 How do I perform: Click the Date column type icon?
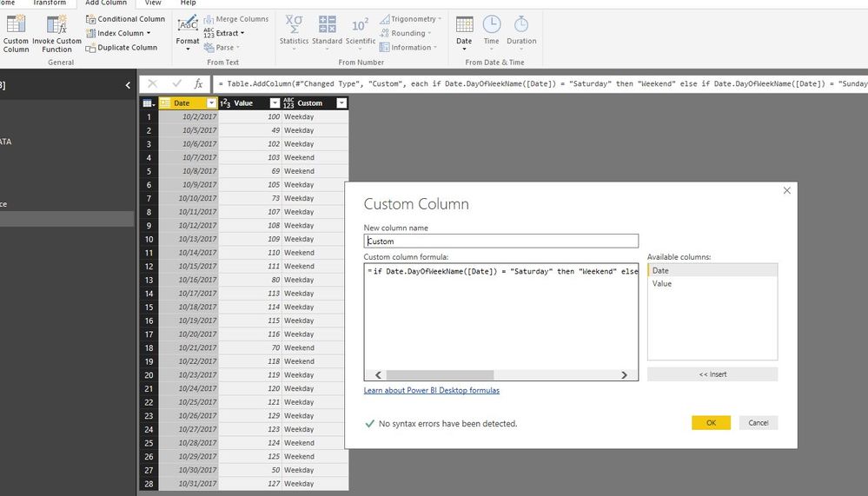[165, 103]
